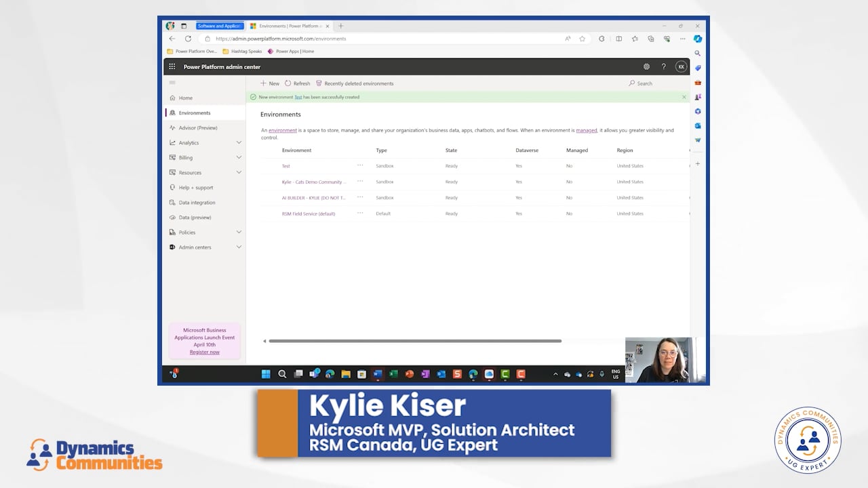Select Data integration in sidebar

tap(197, 203)
